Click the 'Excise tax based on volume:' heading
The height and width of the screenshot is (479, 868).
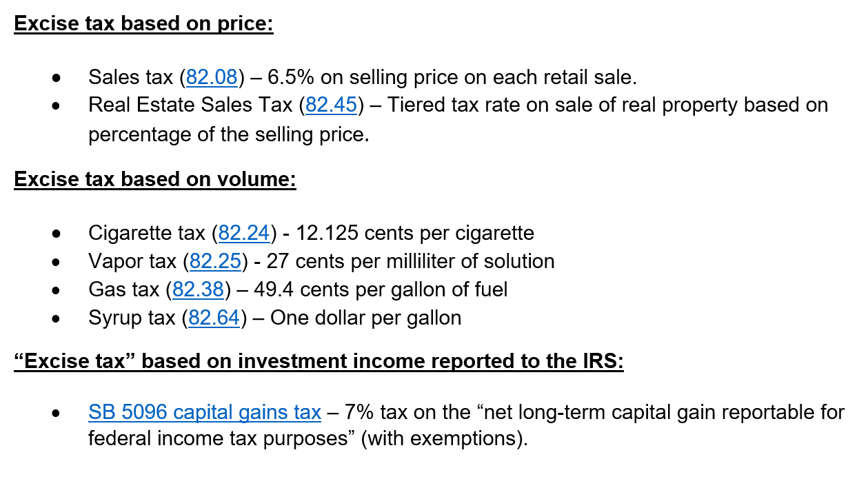(155, 179)
